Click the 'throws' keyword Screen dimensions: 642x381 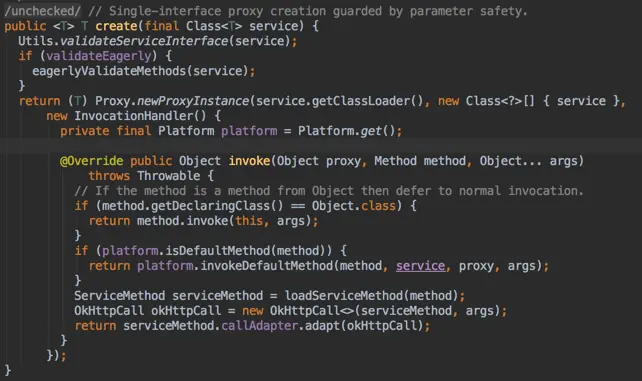109,176
